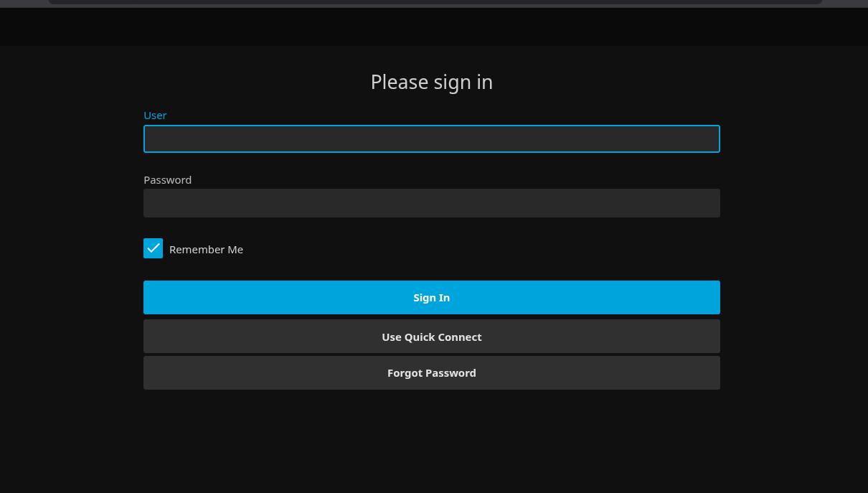Screen dimensions: 868x493
Task: Start password recovery via Forgot Password
Action: pyautogui.click(x=431, y=373)
